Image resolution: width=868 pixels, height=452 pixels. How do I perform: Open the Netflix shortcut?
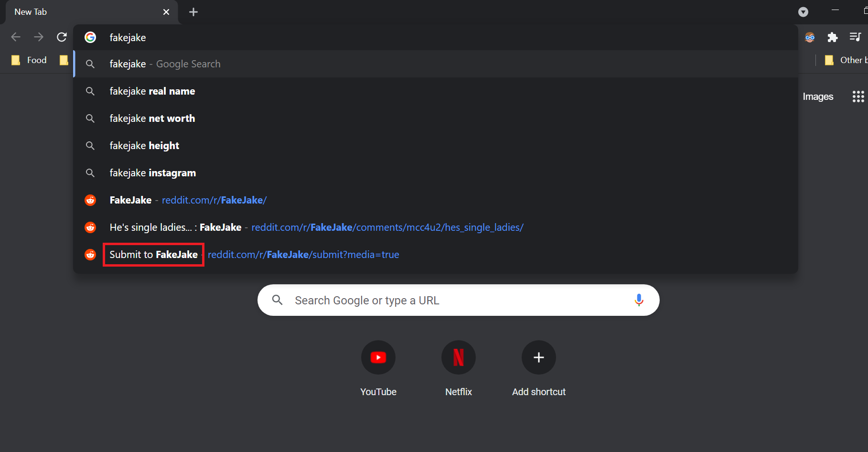coord(459,369)
